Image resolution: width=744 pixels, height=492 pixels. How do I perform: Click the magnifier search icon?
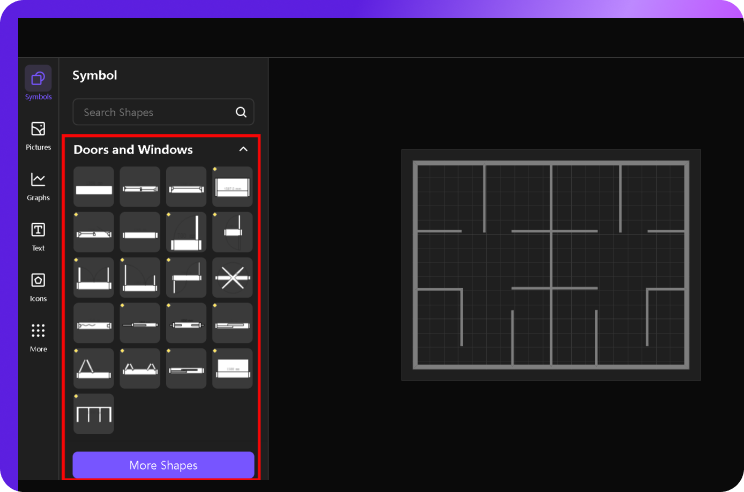pyautogui.click(x=241, y=112)
